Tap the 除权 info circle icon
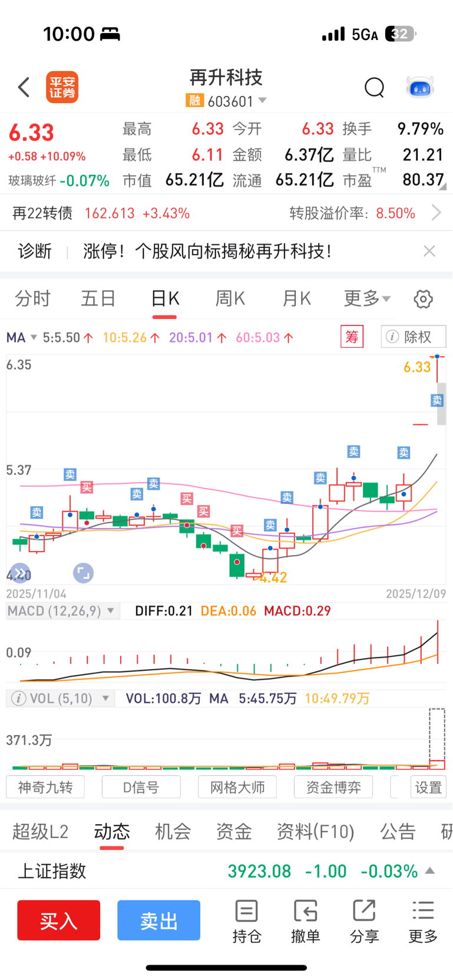This screenshot has width=453, height=980. click(x=392, y=337)
